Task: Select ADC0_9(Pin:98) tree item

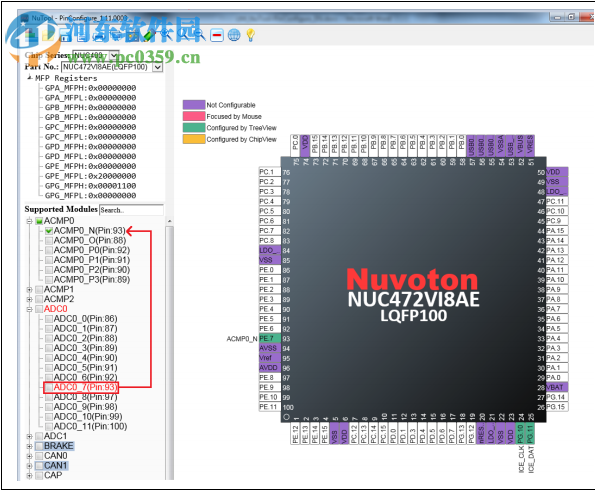Action: click(x=85, y=407)
